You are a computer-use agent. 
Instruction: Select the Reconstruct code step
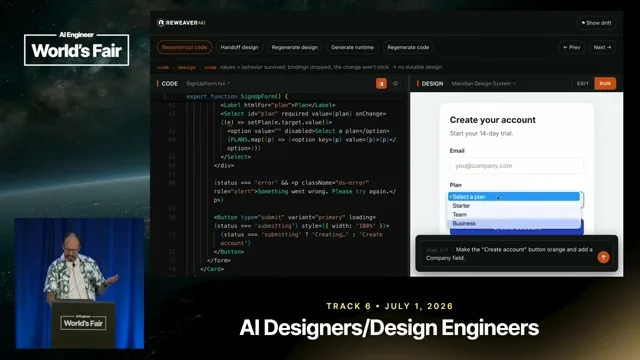click(x=184, y=47)
